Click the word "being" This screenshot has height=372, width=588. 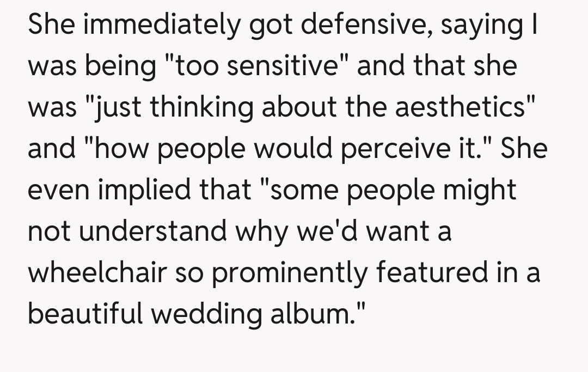tap(112, 66)
